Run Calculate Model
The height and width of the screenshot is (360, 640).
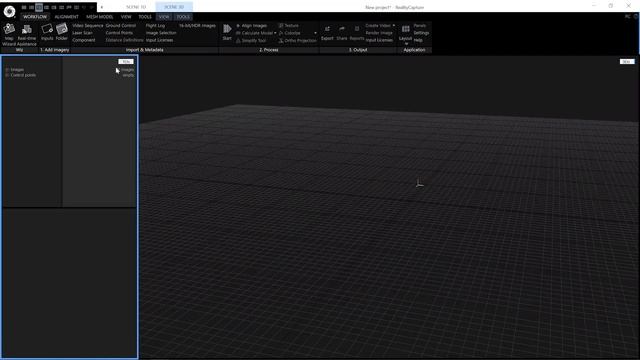(x=254, y=33)
